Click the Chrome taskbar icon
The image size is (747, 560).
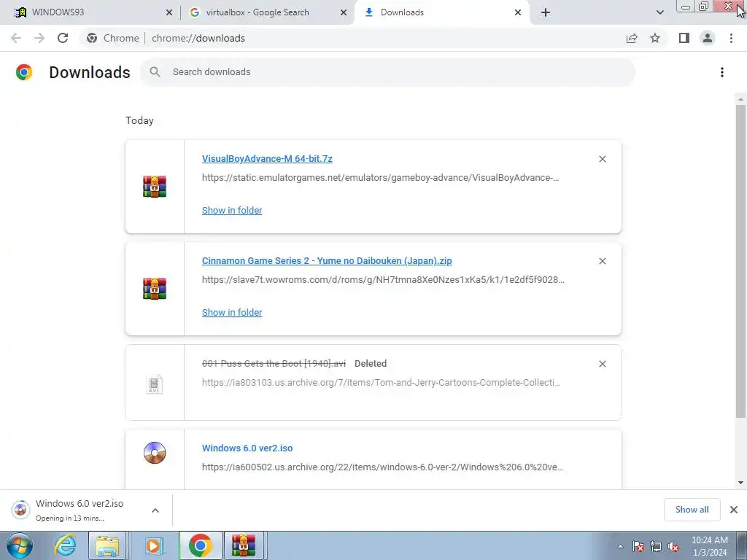click(x=200, y=545)
